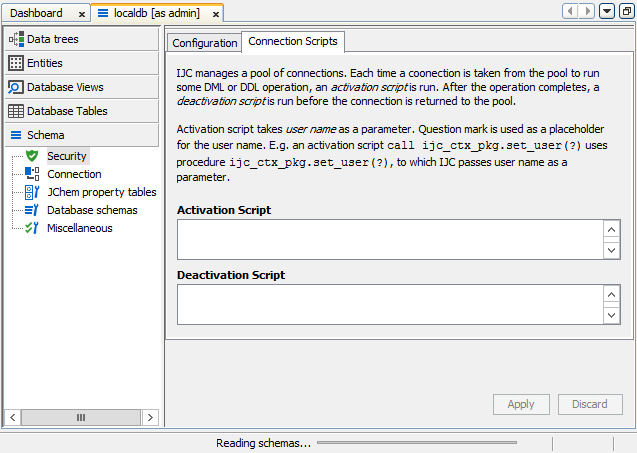Screen dimensions: 637x453
Task: Click the Database Views panel icon
Action: coord(16,87)
